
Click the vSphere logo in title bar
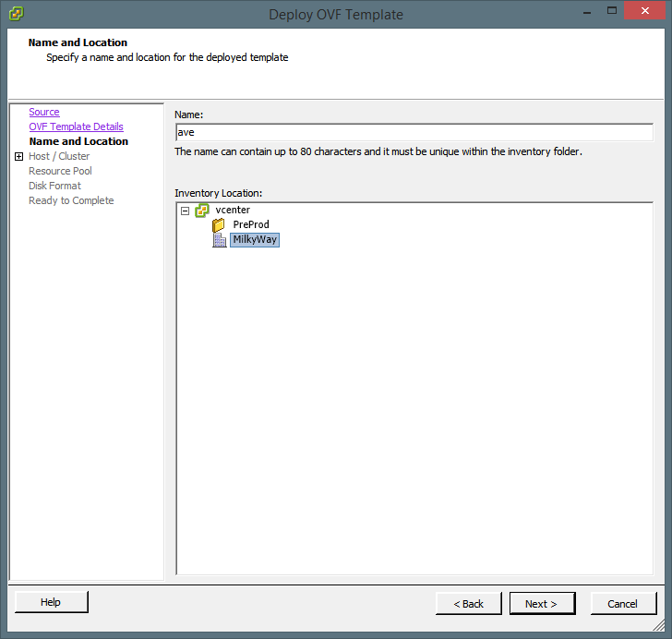[16, 14]
